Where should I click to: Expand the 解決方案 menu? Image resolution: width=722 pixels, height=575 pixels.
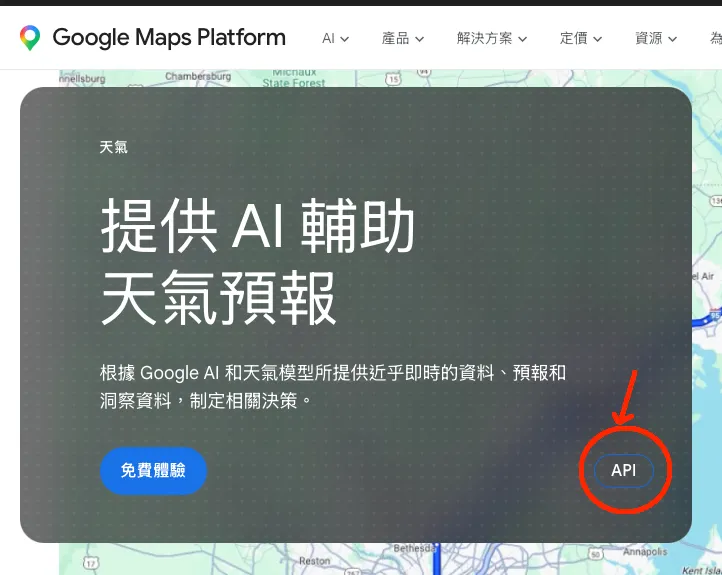[492, 39]
